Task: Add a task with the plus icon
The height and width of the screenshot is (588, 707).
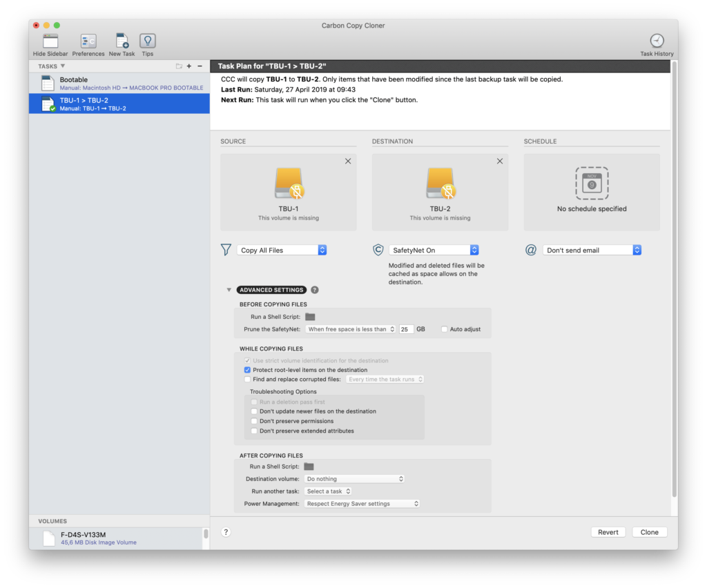Action: (189, 66)
